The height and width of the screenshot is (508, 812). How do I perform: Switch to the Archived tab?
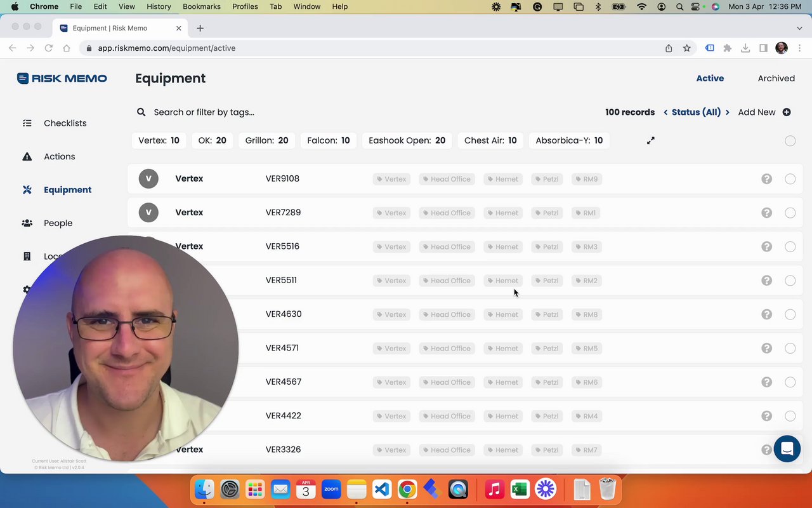click(776, 79)
